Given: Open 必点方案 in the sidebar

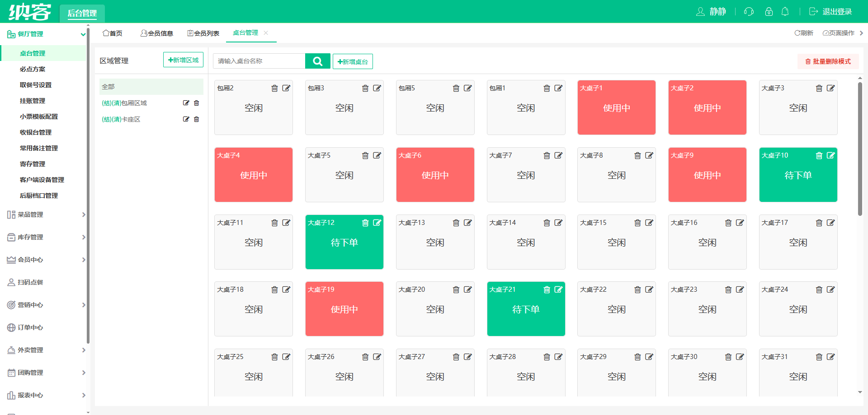Looking at the screenshot, I should tap(33, 69).
